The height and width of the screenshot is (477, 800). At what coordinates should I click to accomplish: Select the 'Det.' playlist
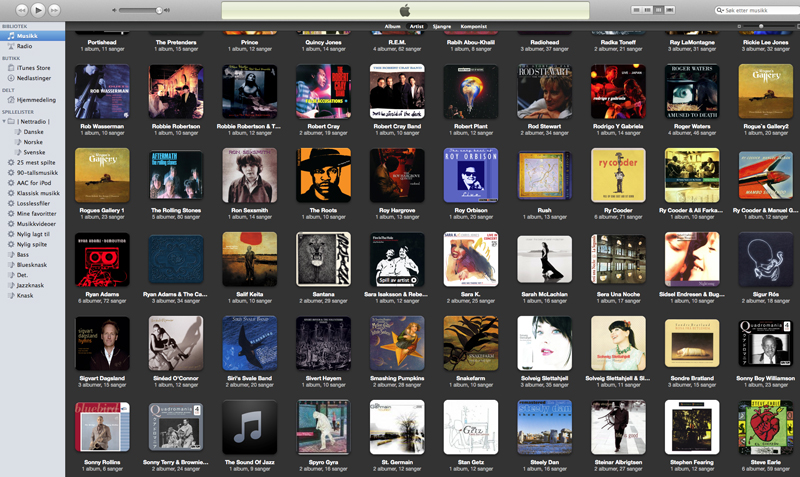click(32, 275)
